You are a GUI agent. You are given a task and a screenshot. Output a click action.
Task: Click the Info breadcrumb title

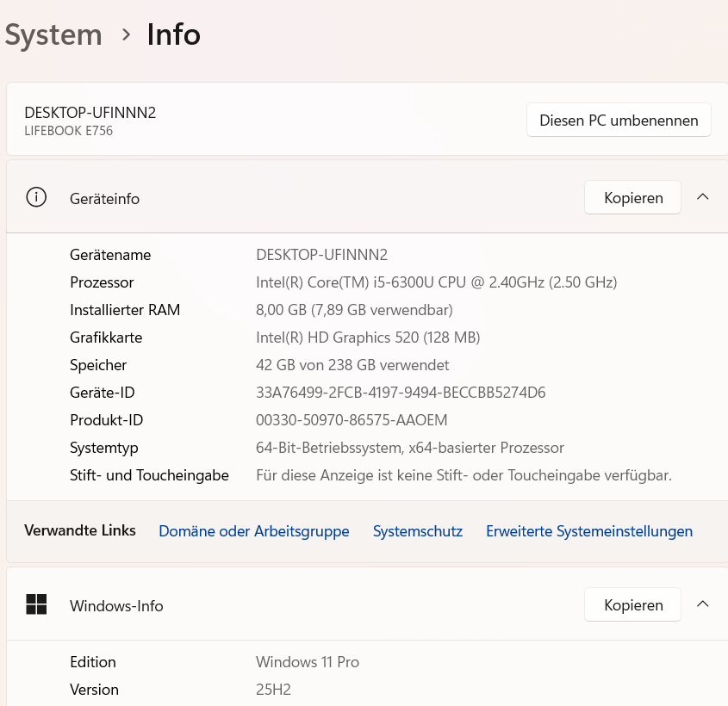(x=174, y=34)
